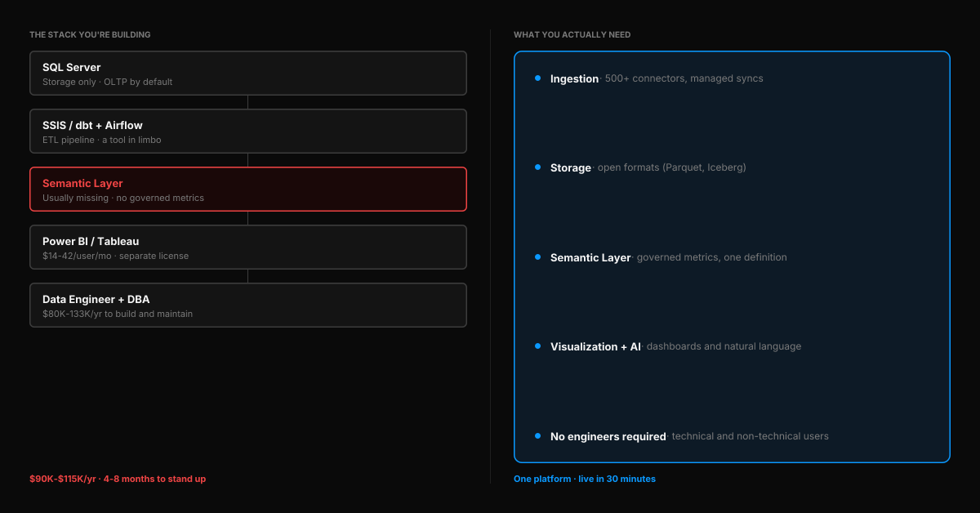Click '$80K-133K/yr to build and maintain'
The image size is (980, 513).
(118, 314)
